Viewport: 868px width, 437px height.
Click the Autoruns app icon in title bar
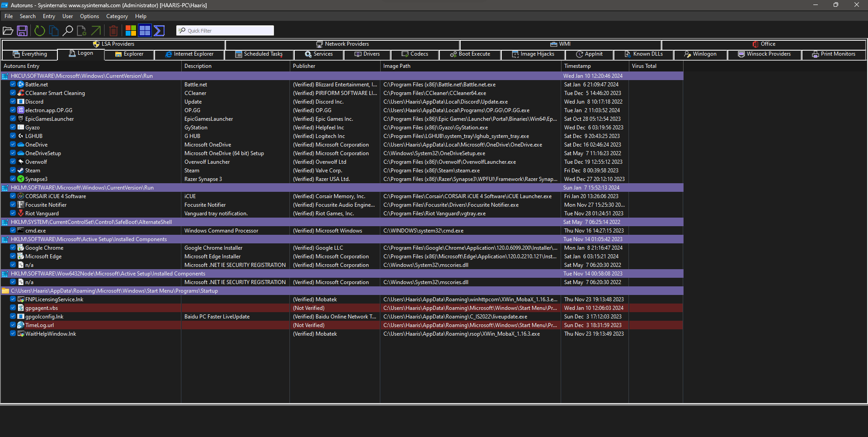tap(5, 5)
